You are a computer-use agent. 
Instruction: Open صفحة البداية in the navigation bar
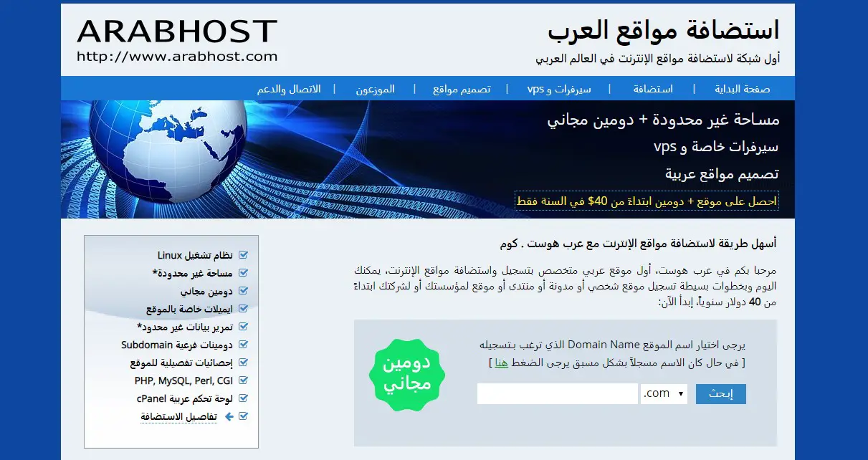tap(742, 89)
